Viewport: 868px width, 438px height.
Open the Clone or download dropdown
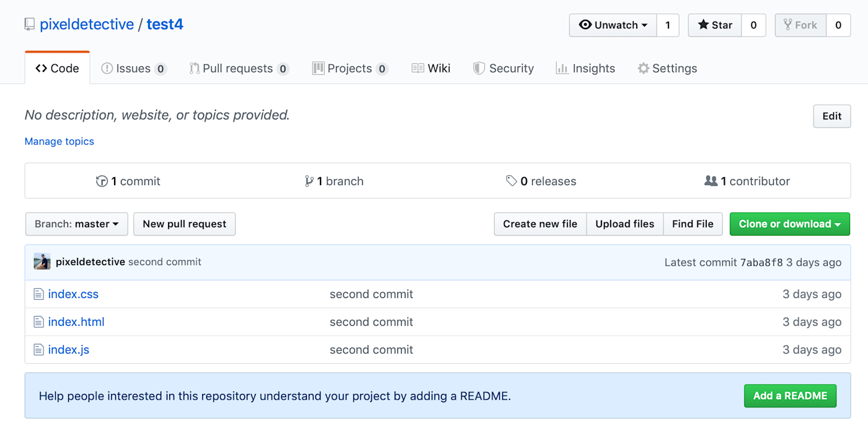pyautogui.click(x=789, y=224)
